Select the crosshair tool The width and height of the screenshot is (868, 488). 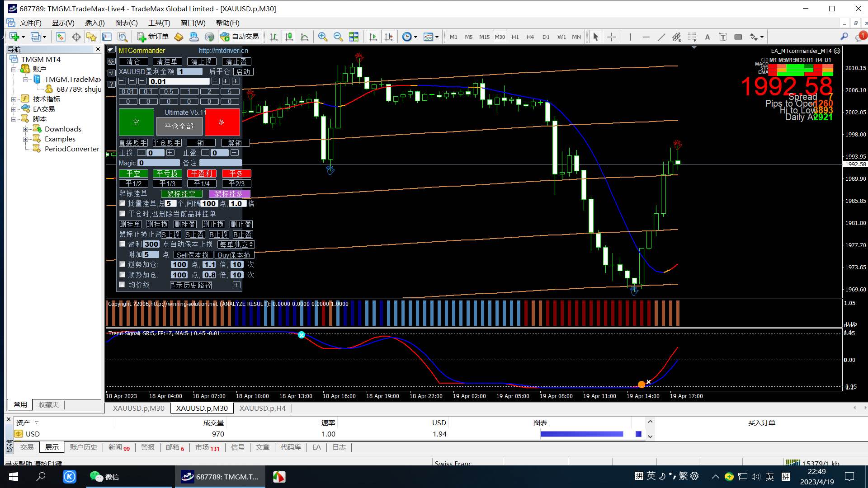[x=611, y=37]
